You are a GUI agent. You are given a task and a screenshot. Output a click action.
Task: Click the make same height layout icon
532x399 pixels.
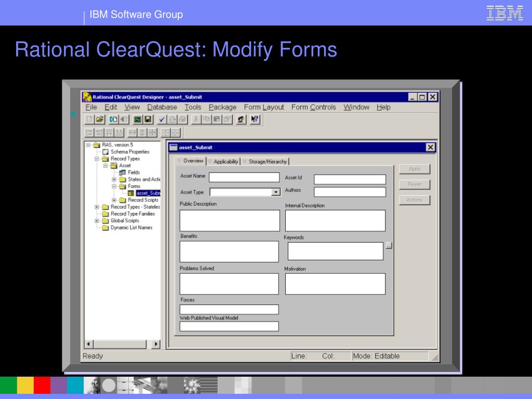click(142, 132)
